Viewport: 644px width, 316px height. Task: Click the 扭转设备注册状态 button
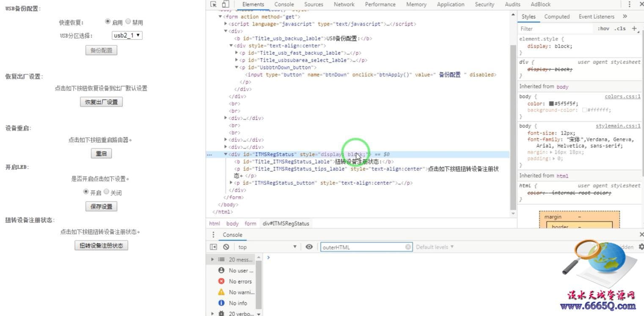pos(101,245)
